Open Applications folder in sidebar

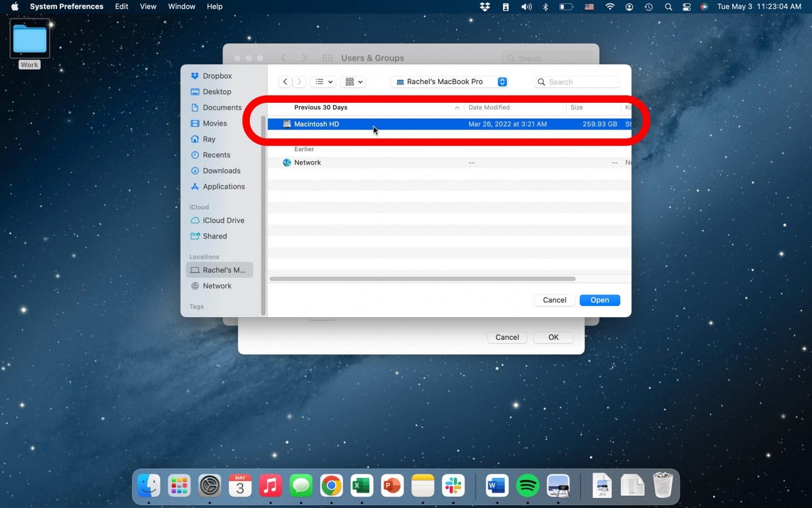tap(223, 186)
